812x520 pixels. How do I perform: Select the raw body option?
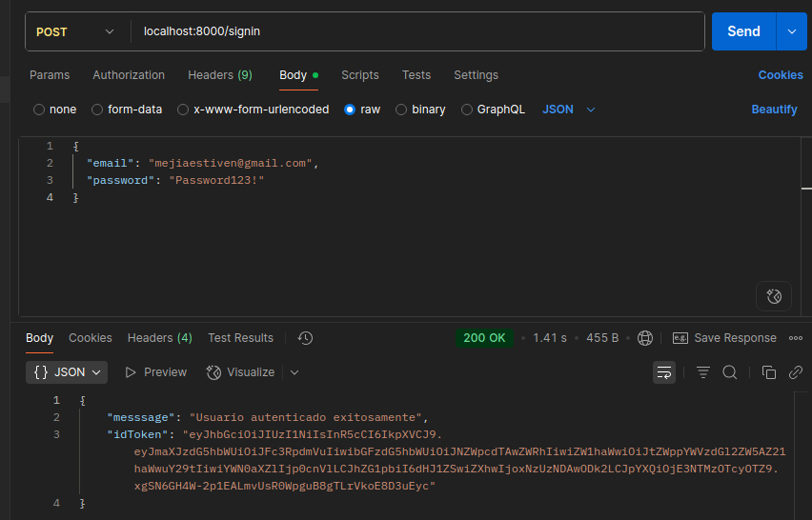point(362,110)
